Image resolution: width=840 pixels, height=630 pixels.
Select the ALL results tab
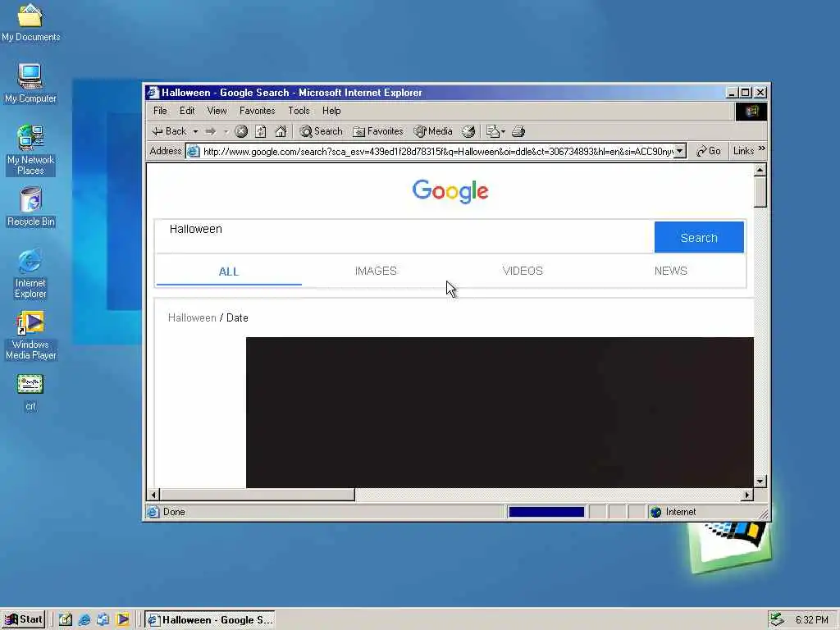[x=229, y=272]
